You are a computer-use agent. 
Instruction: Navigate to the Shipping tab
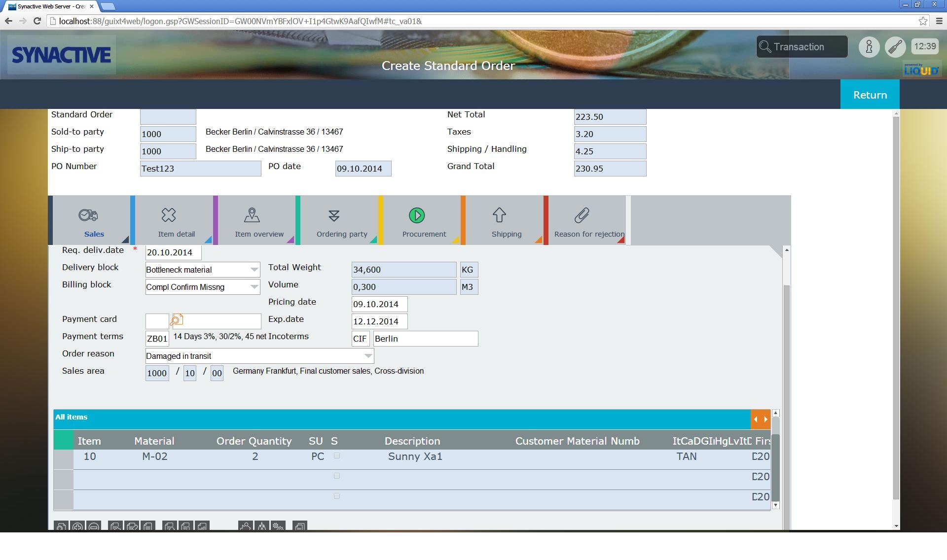click(506, 222)
